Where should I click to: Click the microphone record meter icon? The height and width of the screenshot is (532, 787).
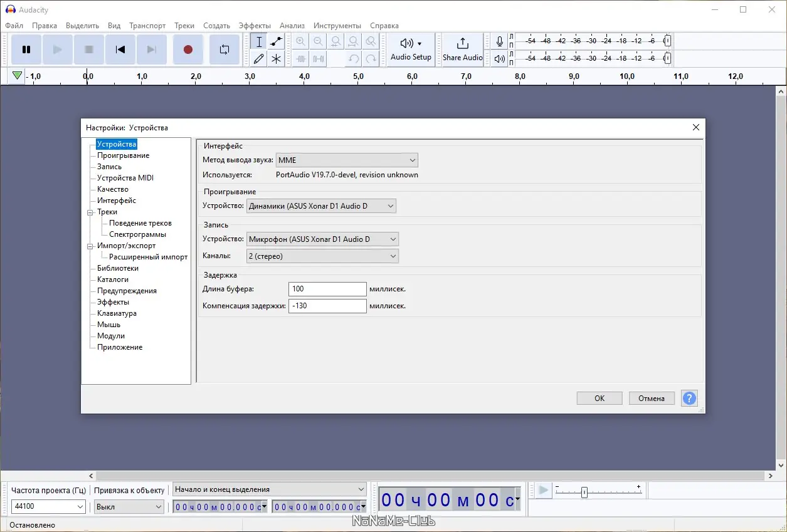pos(499,41)
